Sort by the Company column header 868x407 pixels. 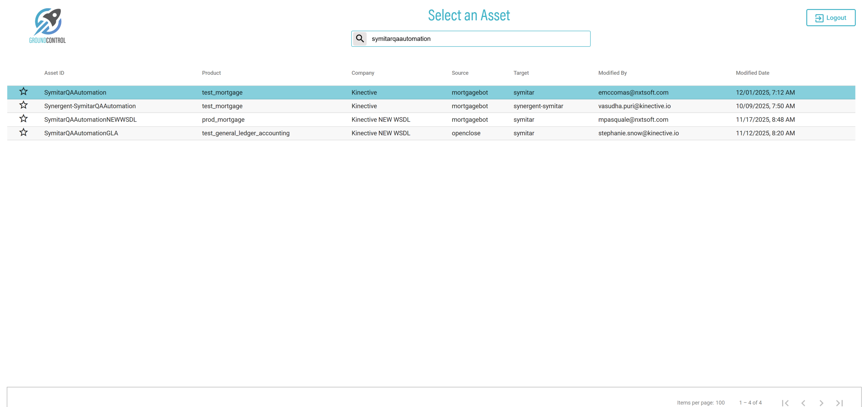click(x=363, y=73)
